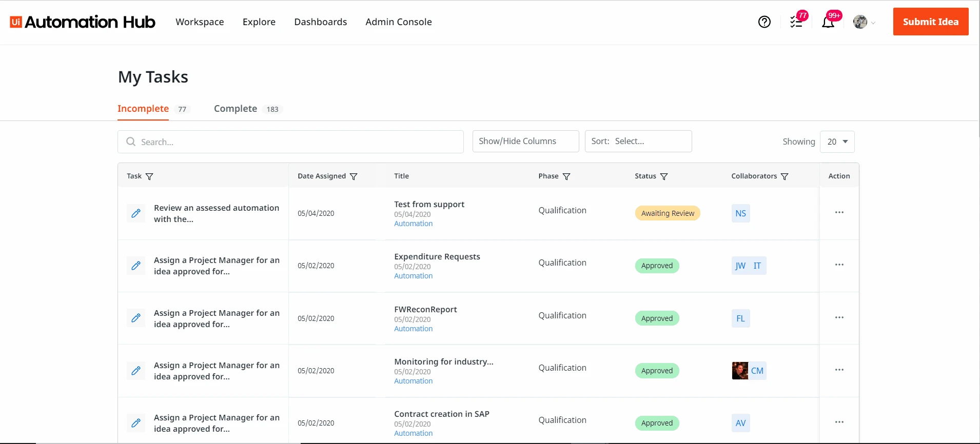The image size is (980, 444).
Task: Open the notifications bell icon
Action: 828,22
